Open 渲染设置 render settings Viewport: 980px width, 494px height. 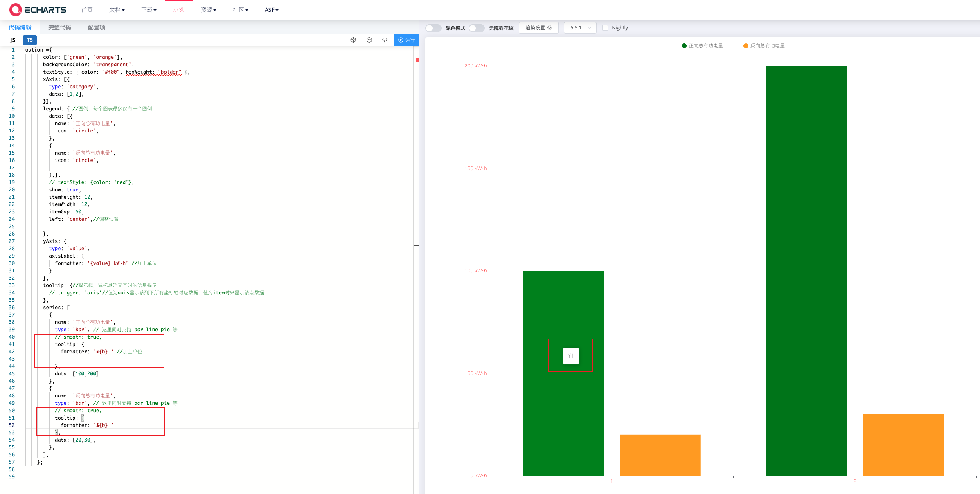tap(538, 28)
